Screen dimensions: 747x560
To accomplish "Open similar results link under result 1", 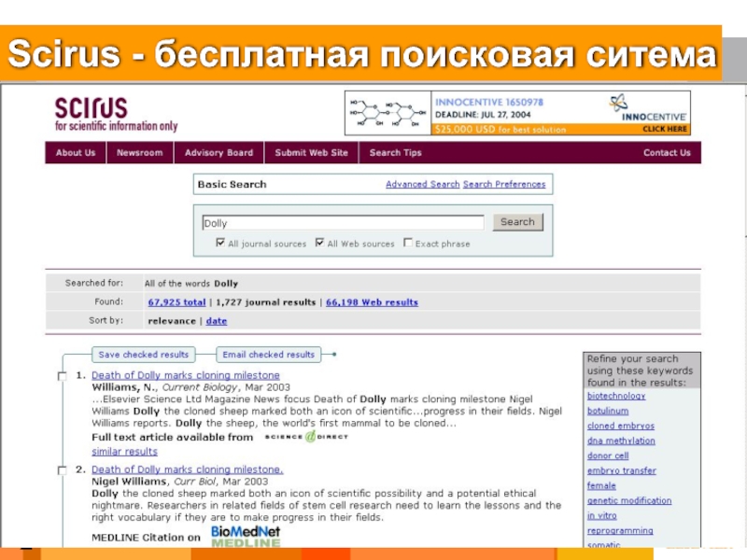I will click(x=124, y=452).
